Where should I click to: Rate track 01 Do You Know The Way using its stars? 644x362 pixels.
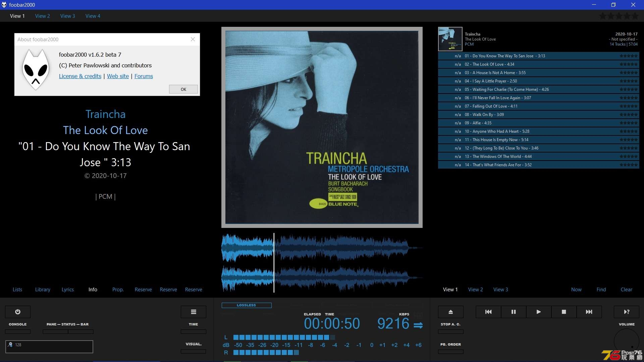pos(629,56)
